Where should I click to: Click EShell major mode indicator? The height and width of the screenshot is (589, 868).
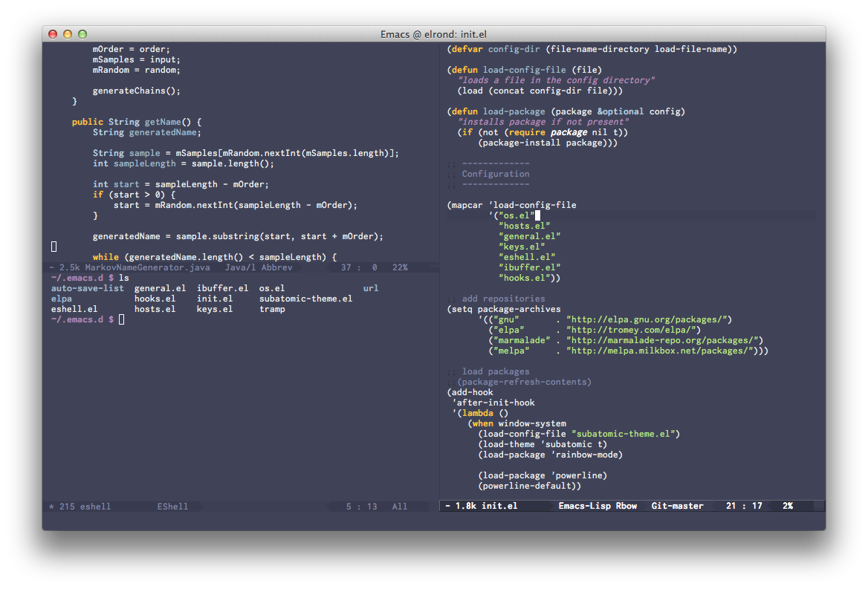[172, 506]
